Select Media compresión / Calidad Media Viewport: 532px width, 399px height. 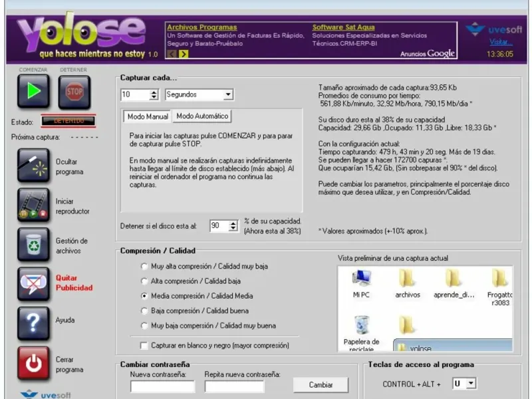click(x=144, y=296)
